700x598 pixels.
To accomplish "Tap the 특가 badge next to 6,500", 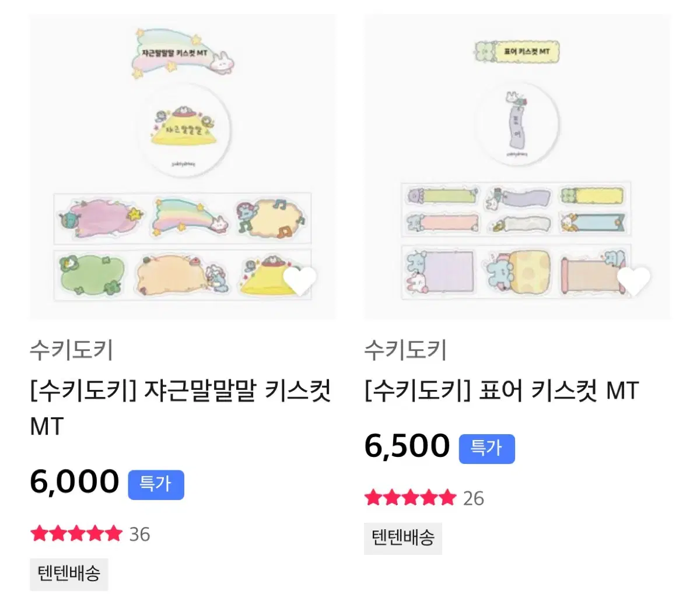I will pyautogui.click(x=487, y=449).
